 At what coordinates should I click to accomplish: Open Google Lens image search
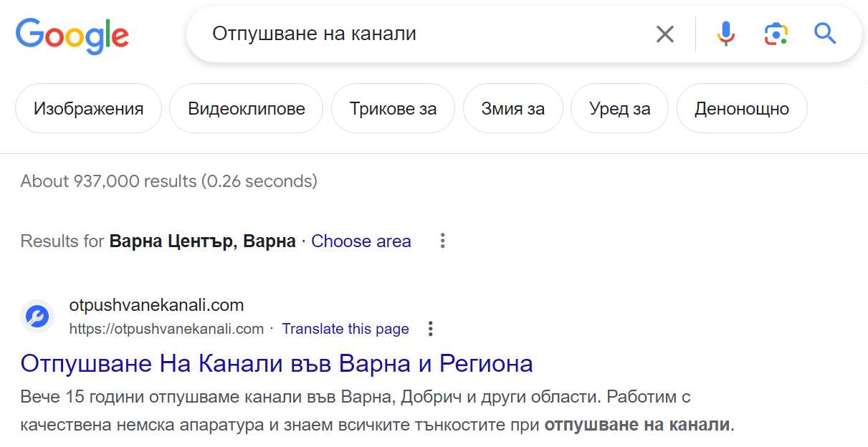[x=776, y=34]
